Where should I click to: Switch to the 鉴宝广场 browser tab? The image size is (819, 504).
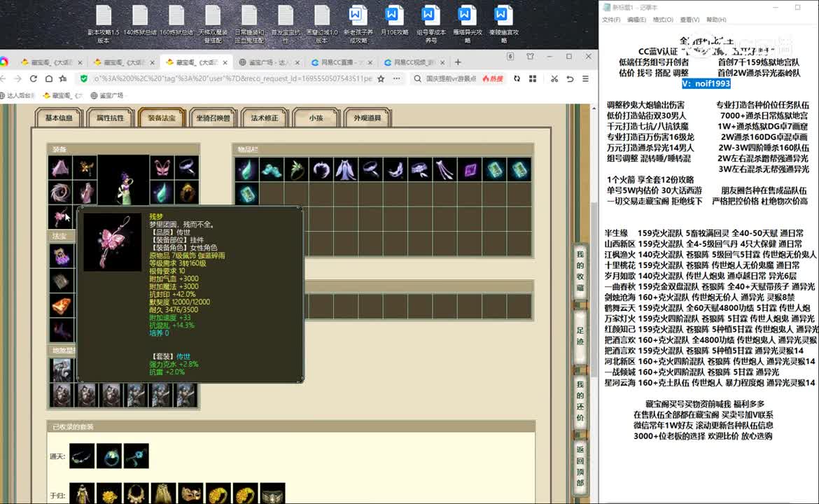pos(269,62)
